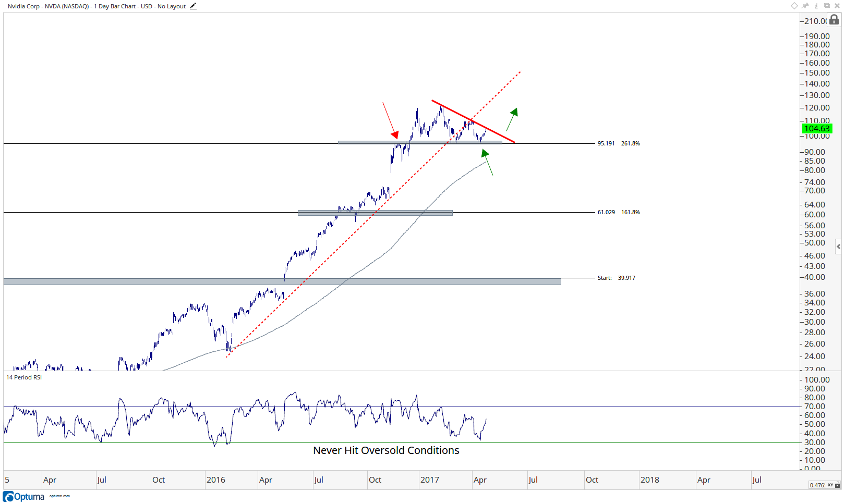This screenshot has width=845, height=504.
Task: Expand the side panel arrow on right edge
Action: (838, 247)
